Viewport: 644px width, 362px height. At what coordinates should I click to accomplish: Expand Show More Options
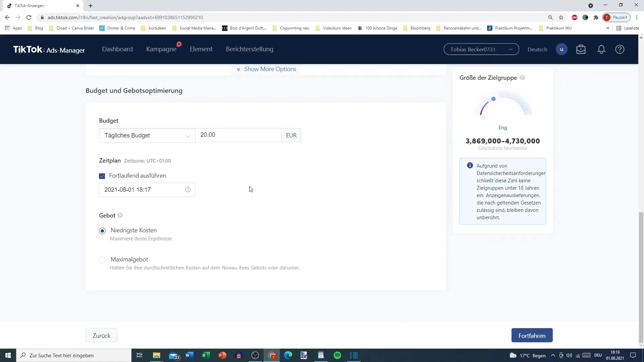pos(266,69)
